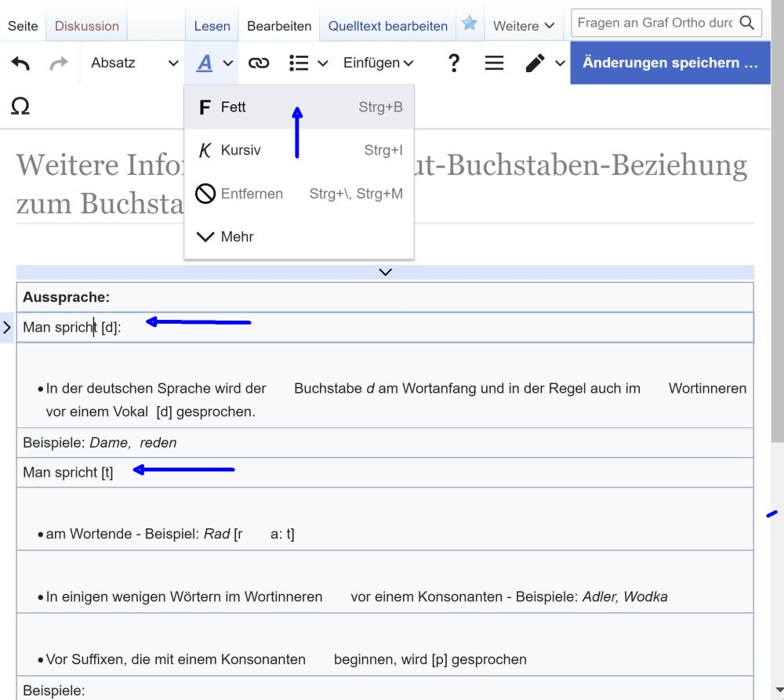The image size is (784, 700).
Task: Click the star watchlist icon
Action: [x=470, y=24]
